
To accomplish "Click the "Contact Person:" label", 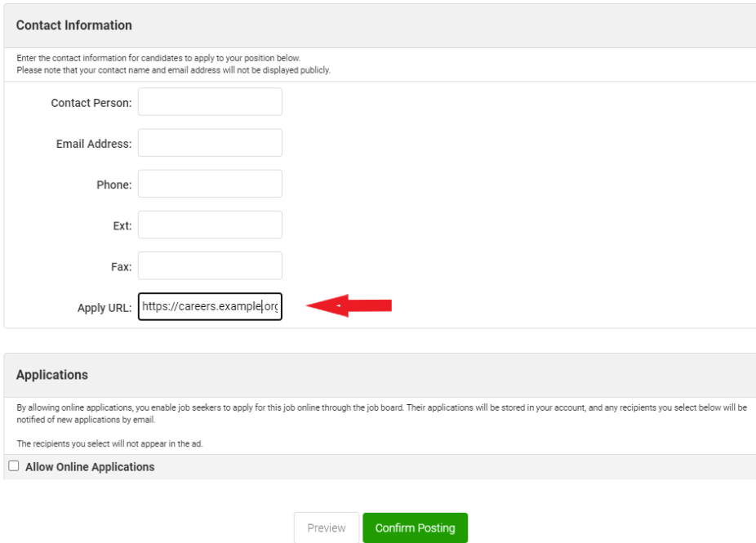I will (x=91, y=103).
